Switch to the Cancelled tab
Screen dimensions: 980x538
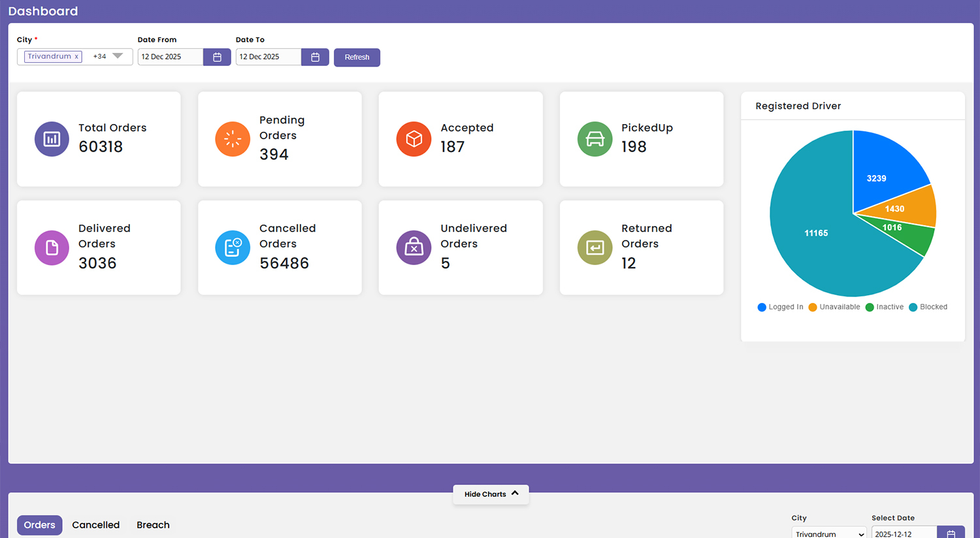(95, 525)
